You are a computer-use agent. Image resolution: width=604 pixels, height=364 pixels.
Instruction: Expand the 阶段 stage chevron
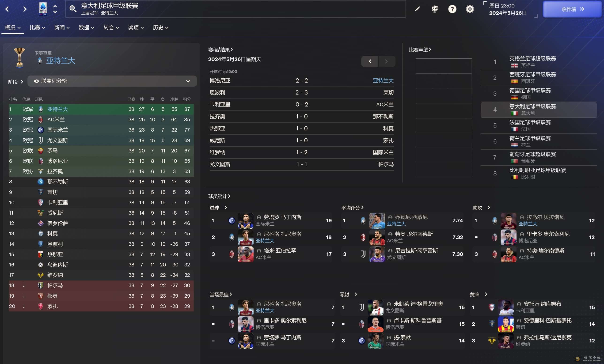[x=22, y=82]
